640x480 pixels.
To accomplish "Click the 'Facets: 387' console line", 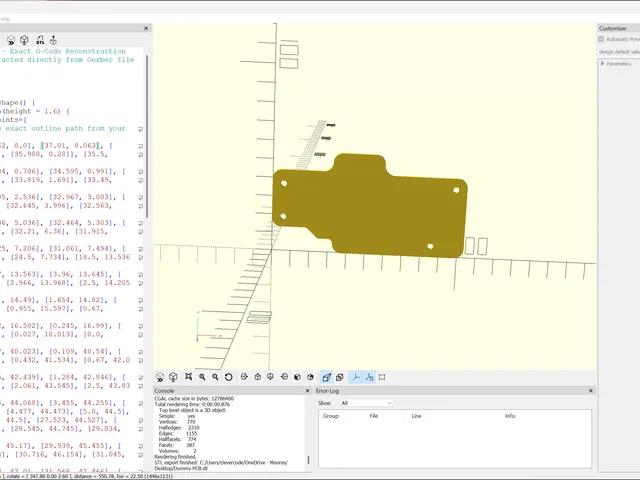I will [x=177, y=445].
